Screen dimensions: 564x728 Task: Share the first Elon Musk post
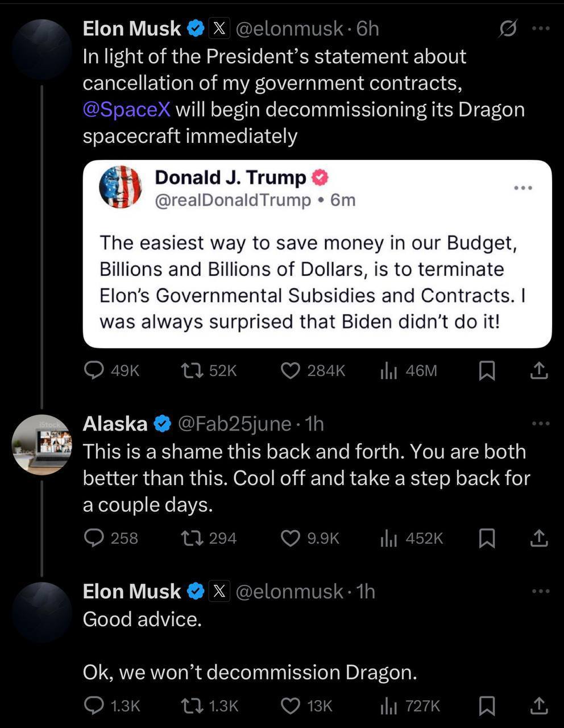coord(539,371)
